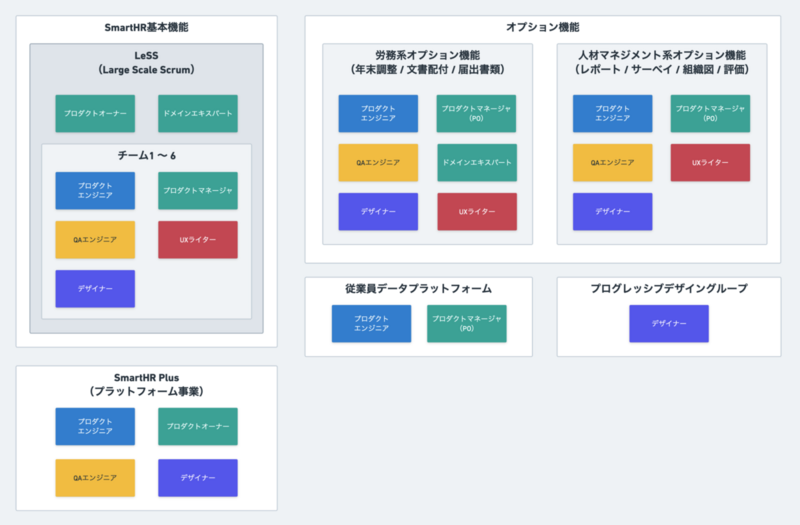Select the オプション機能 heading
The width and height of the screenshot is (800, 525).
click(x=542, y=28)
